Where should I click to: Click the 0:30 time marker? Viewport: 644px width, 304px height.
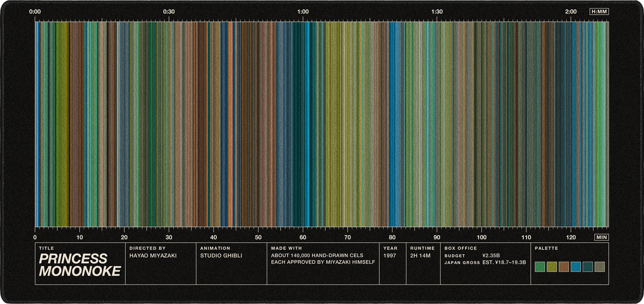pos(169,11)
